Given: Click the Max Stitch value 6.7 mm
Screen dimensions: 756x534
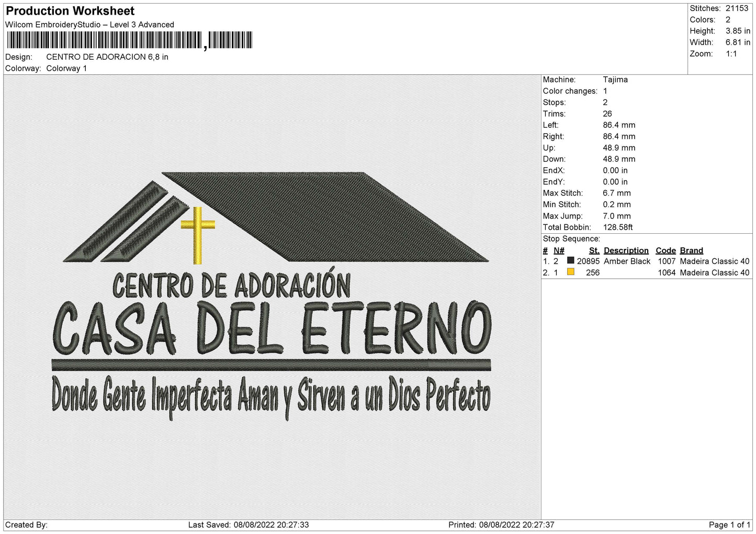Looking at the screenshot, I should (x=617, y=193).
